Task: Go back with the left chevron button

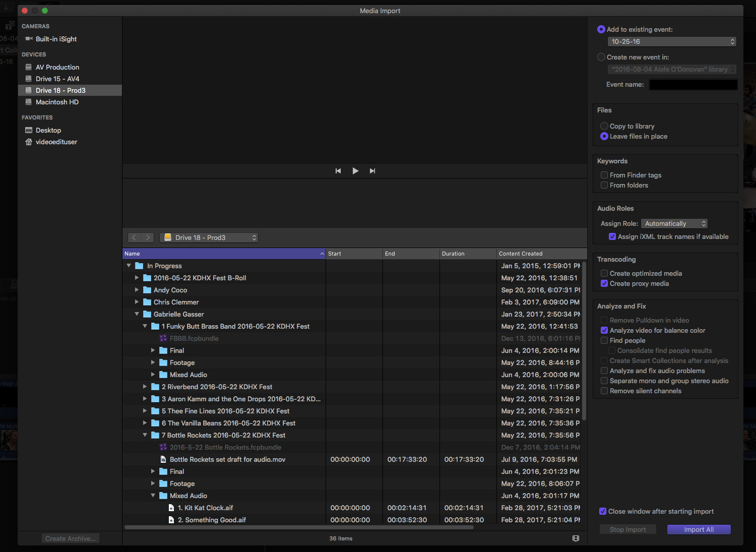Action: click(x=134, y=237)
